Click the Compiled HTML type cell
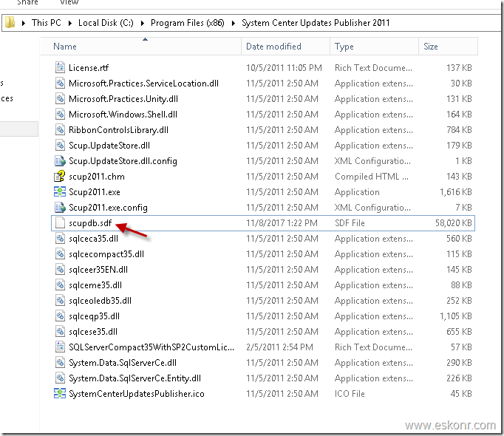 coord(372,177)
